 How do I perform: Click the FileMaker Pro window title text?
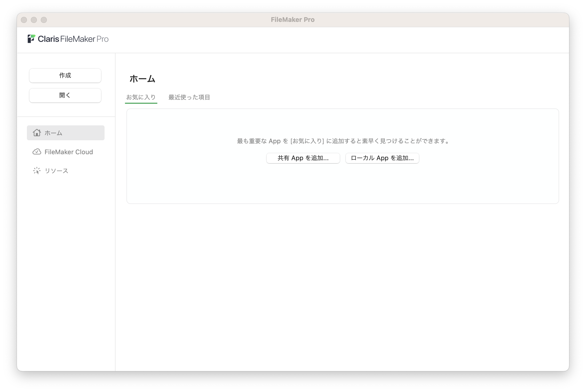click(293, 20)
